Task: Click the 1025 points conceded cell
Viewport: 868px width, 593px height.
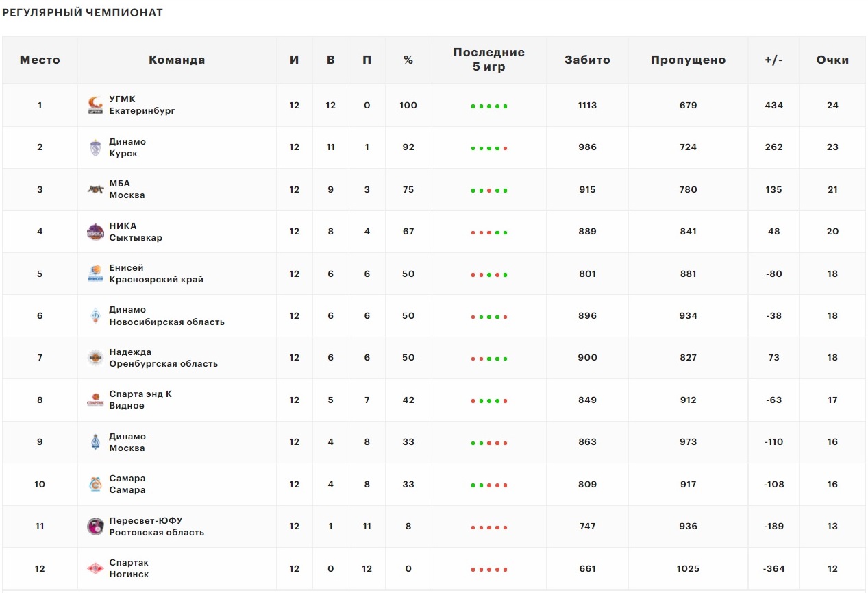Action: point(688,569)
